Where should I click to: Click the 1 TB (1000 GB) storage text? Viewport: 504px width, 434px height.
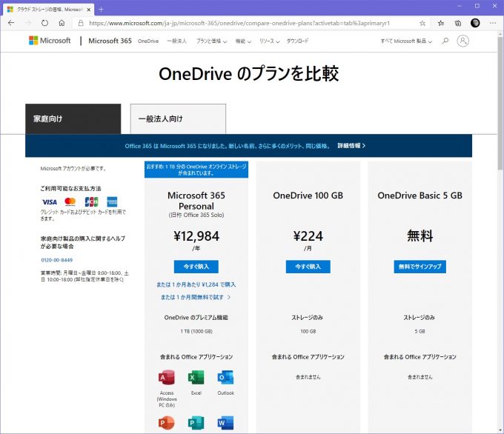(x=196, y=331)
